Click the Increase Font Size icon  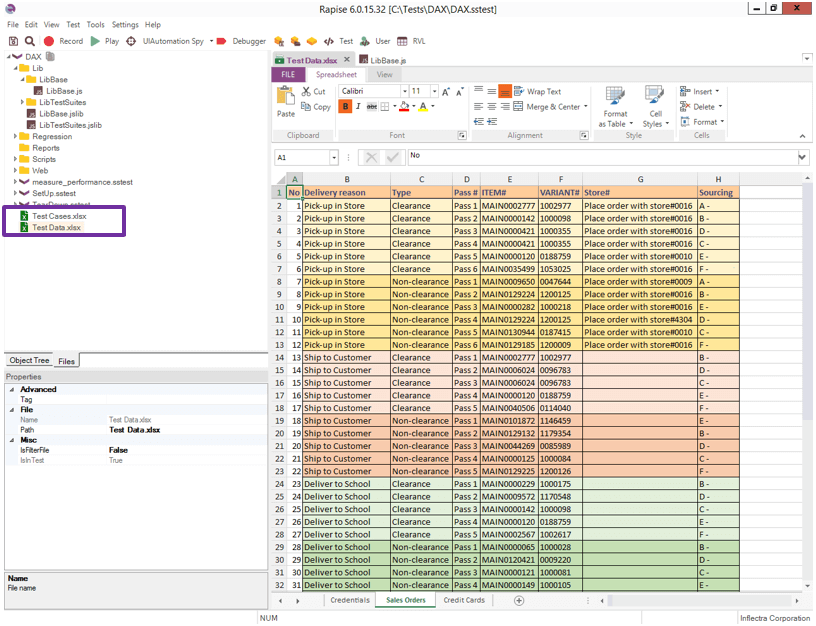point(446,92)
